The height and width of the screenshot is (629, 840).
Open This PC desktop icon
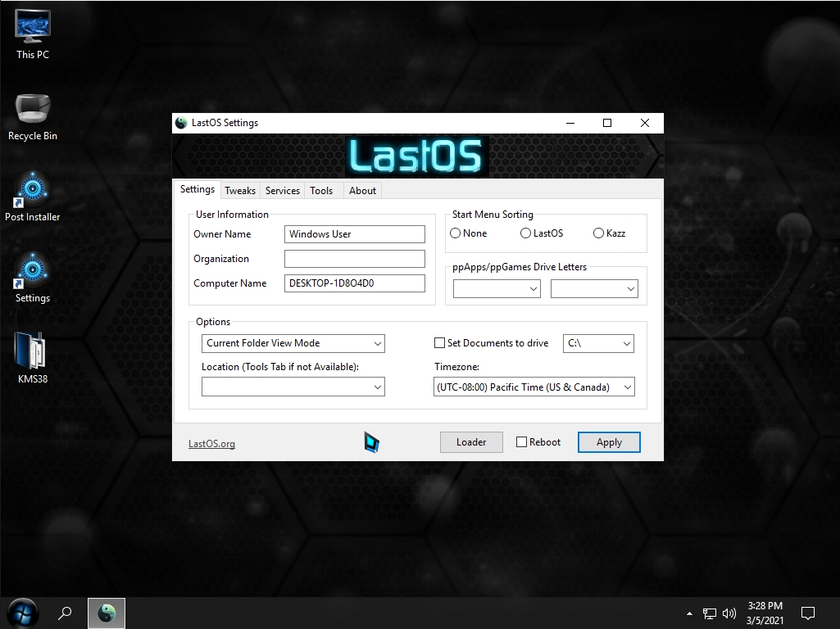pyautogui.click(x=33, y=34)
